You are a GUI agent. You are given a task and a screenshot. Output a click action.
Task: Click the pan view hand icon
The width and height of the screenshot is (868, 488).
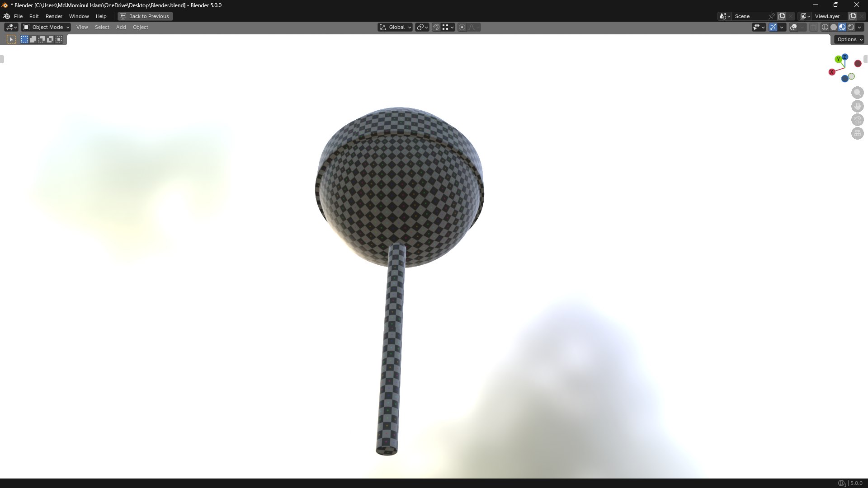tap(857, 106)
